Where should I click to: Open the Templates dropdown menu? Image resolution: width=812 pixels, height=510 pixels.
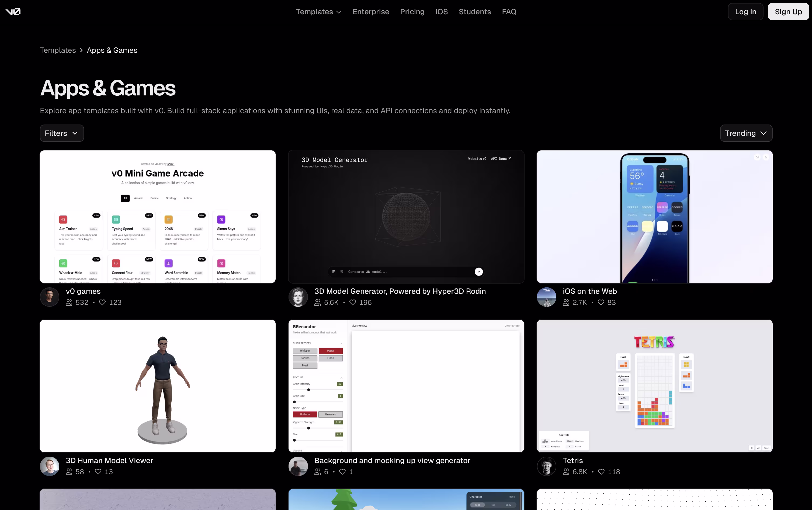click(x=318, y=12)
